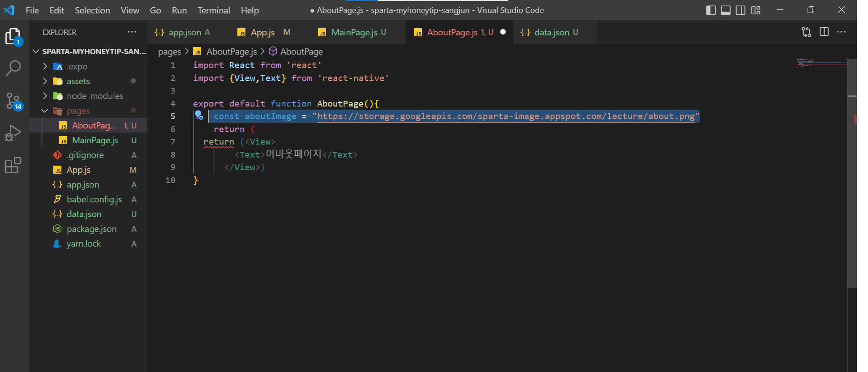Image resolution: width=868 pixels, height=372 pixels.
Task: Click the AboutPage symbol icon in breadcrumb
Action: point(273,51)
